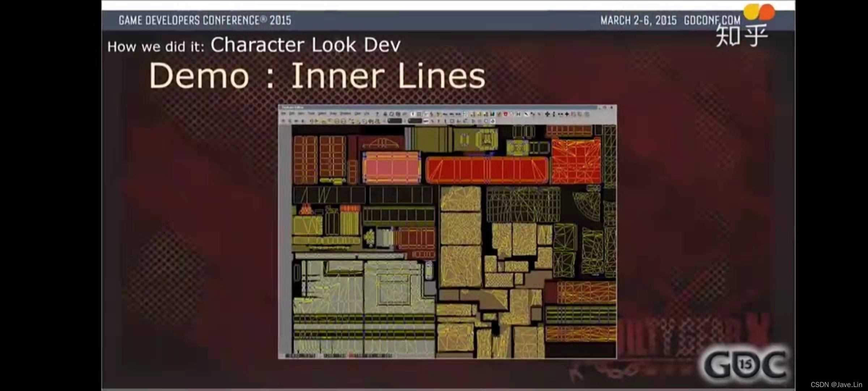Image resolution: width=868 pixels, height=391 pixels.
Task: Click the vertical double-arrow toolbar icon
Action: pos(553,114)
